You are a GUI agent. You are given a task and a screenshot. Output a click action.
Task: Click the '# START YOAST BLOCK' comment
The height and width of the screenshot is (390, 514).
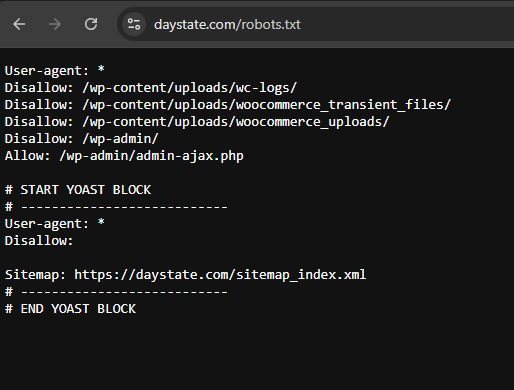click(78, 190)
